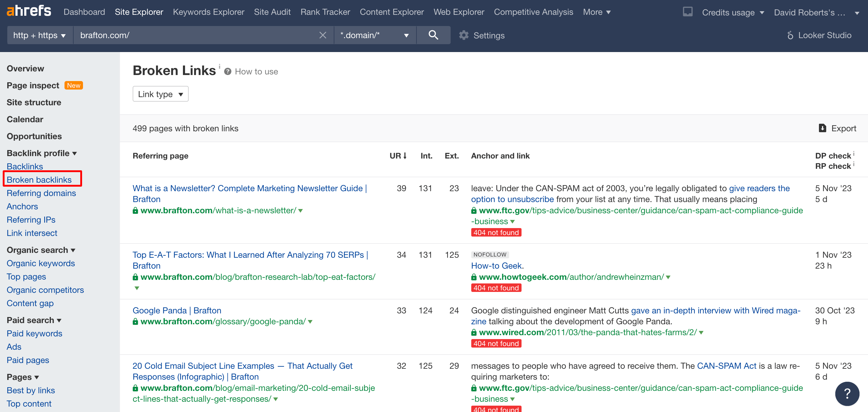
Task: Expand dropdown arrow after what-is-a-newsletter URL
Action: pos(300,211)
